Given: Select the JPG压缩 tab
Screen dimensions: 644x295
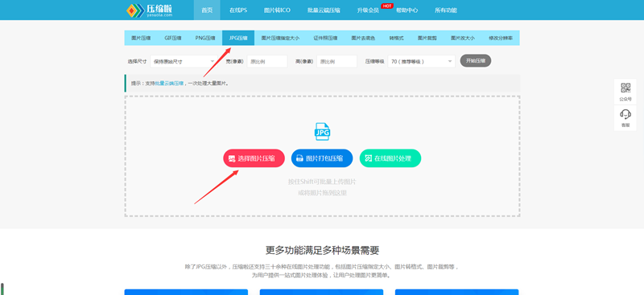Looking at the screenshot, I should pos(238,38).
